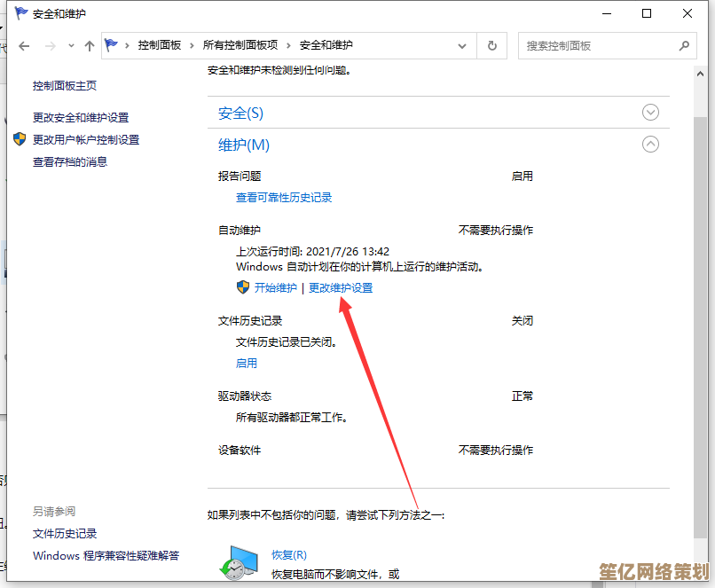Collapse the 维护(M) section chevron

pyautogui.click(x=650, y=144)
